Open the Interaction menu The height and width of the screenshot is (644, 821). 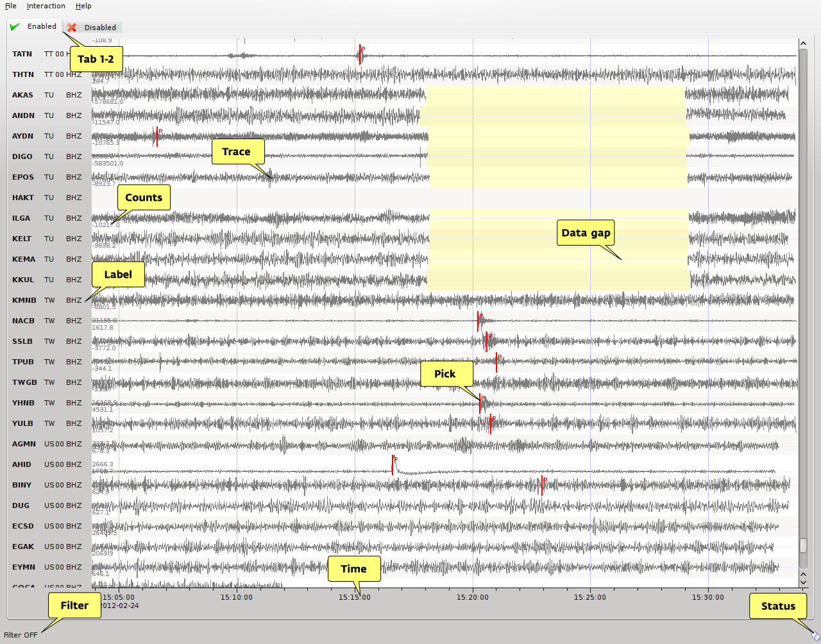tap(46, 6)
